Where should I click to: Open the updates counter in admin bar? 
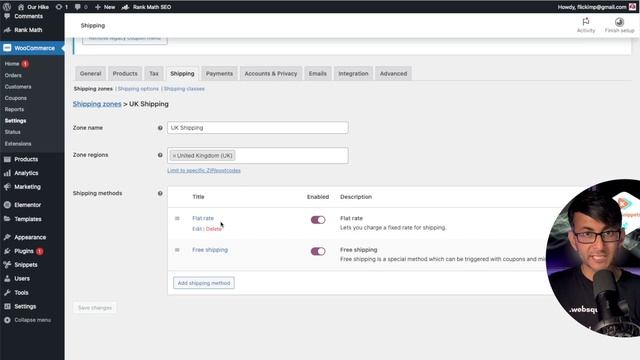coord(62,7)
